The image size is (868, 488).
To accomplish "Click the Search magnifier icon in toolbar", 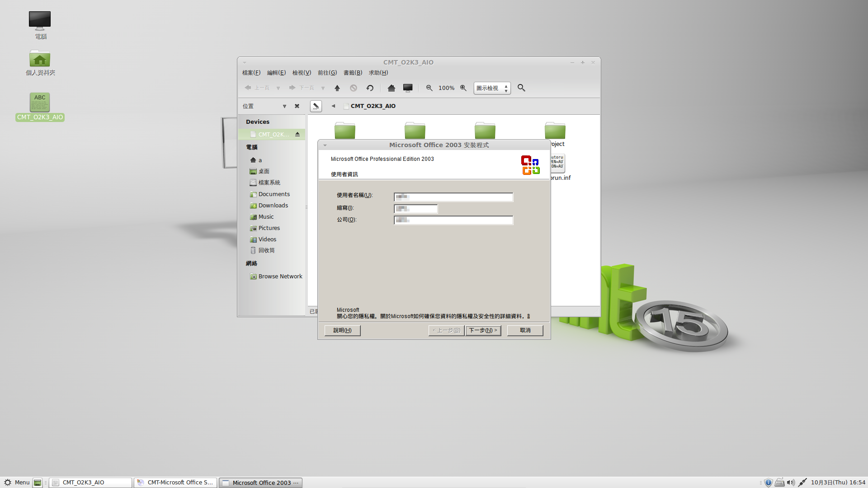I will click(521, 88).
